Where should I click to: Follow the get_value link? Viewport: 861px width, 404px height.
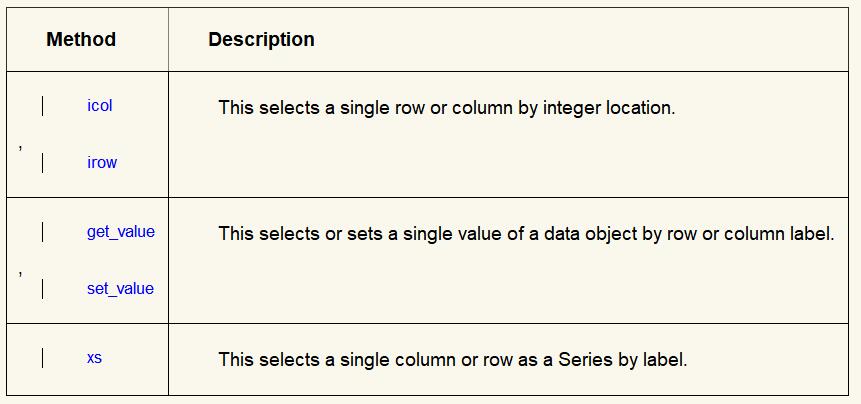pos(120,232)
